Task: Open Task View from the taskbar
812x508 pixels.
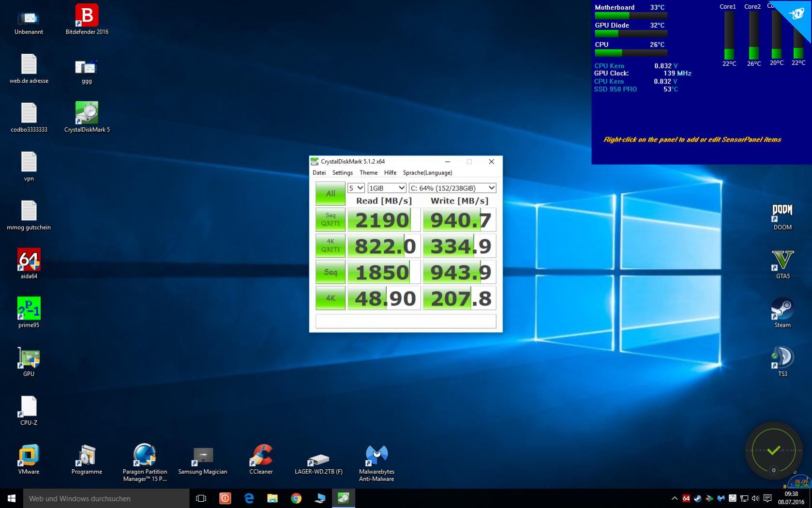Action: (x=201, y=498)
